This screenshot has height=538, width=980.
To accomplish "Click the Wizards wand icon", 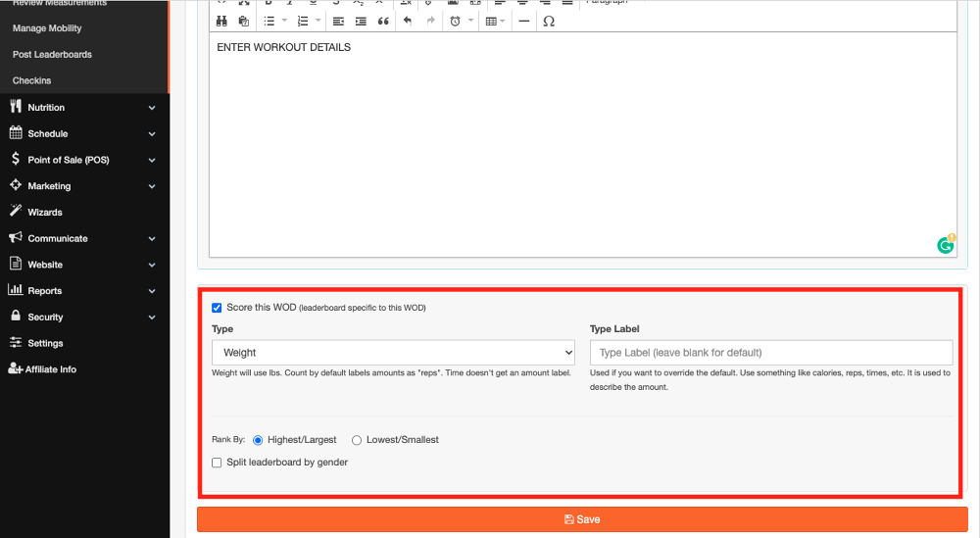I will coord(16,212).
